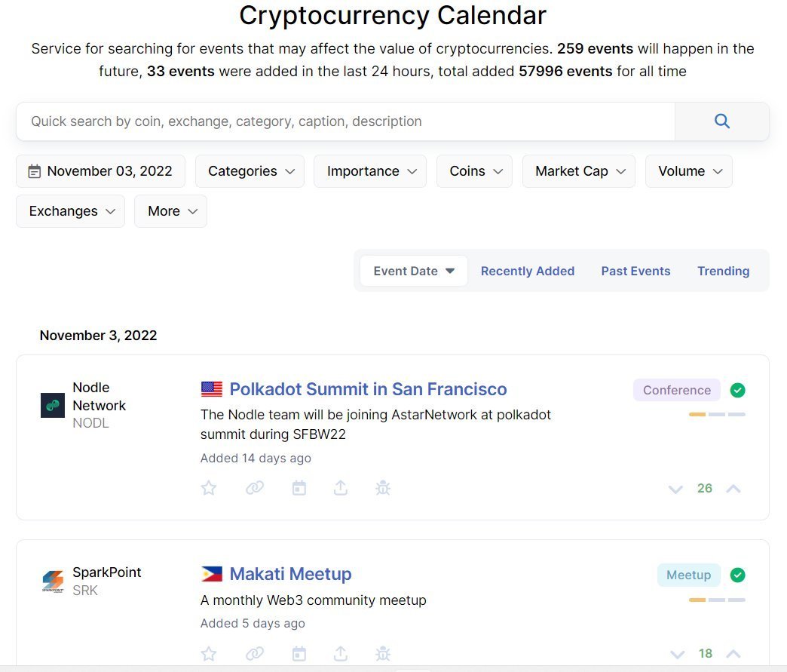Screen dimensions: 787x672
Task: Favorite the Polkadot Summit event with the star
Action: 209,488
